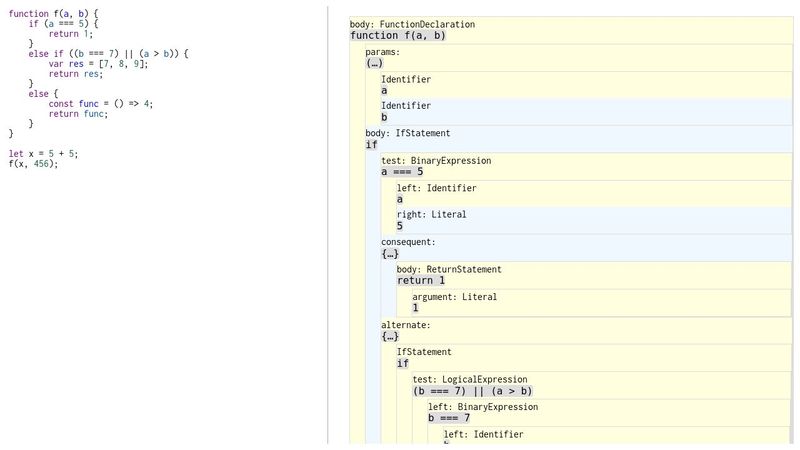Click the "return func;" code line
The image size is (800, 450).
79,114
